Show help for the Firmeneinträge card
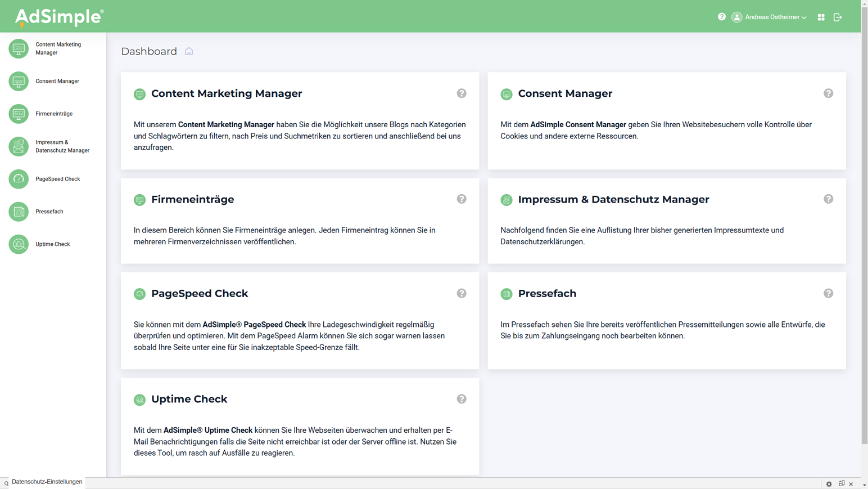The image size is (868, 489). pos(462,199)
